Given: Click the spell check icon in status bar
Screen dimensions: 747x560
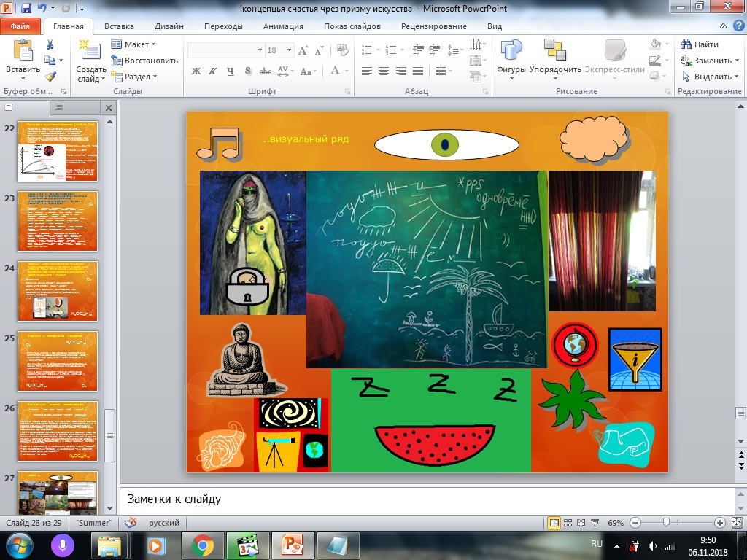Looking at the screenshot, I should pyautogui.click(x=131, y=523).
